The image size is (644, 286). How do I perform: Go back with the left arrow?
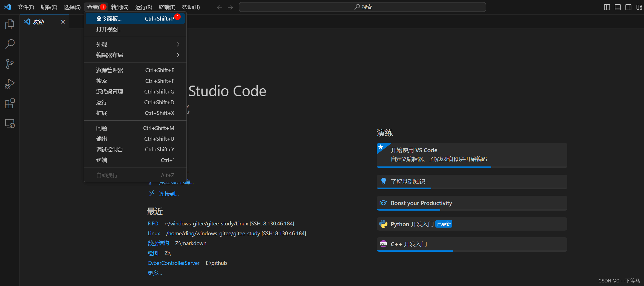(220, 7)
